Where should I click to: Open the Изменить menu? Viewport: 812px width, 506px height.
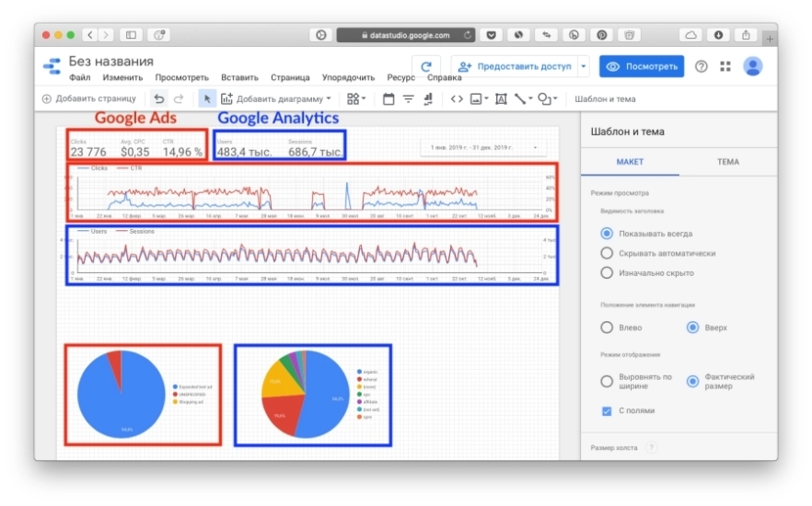click(x=122, y=77)
